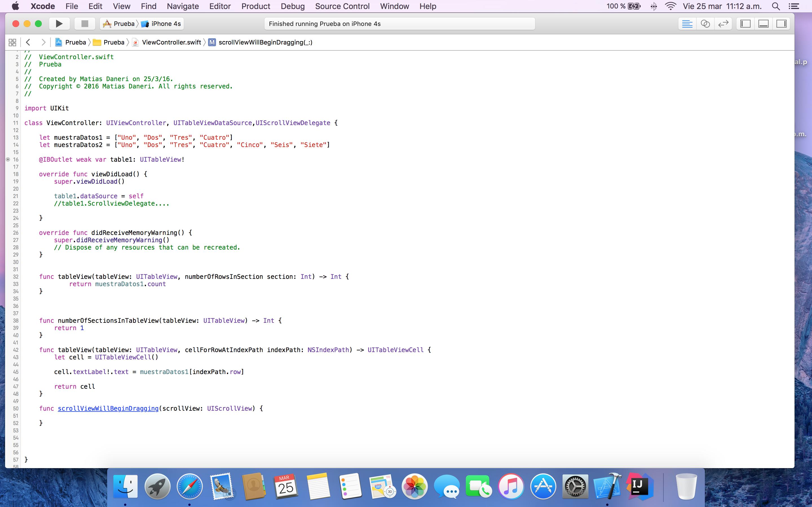Click the Assistant editor icon

pyautogui.click(x=706, y=23)
